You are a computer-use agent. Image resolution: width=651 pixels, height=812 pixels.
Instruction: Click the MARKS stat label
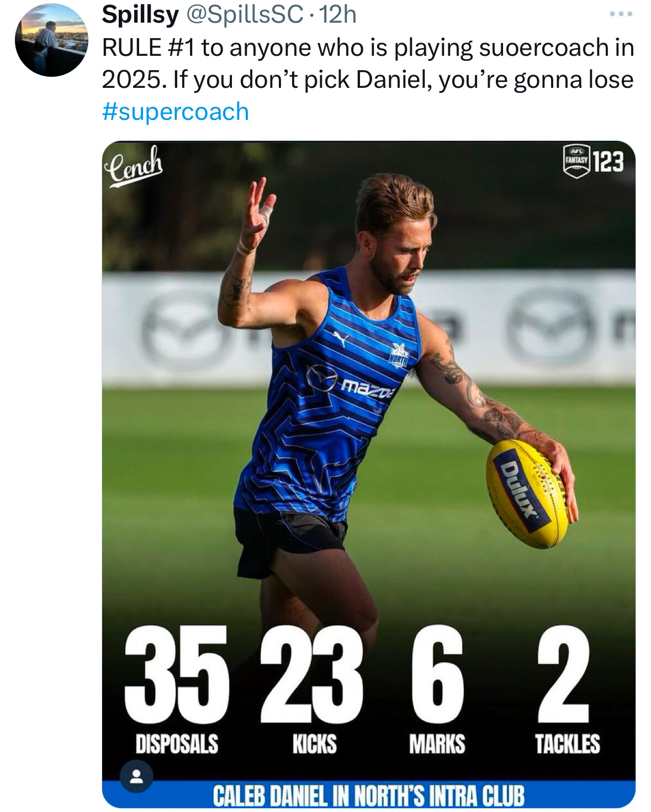[x=437, y=744]
